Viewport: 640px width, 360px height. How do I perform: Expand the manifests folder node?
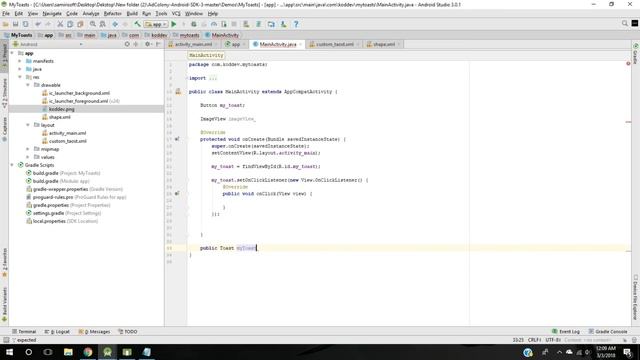pyautogui.click(x=20, y=61)
